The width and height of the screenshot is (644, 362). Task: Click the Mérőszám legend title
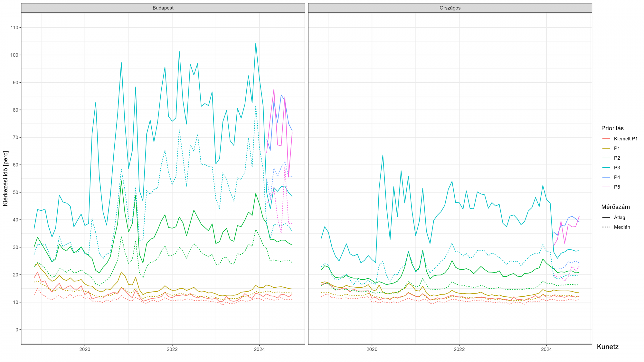point(615,207)
